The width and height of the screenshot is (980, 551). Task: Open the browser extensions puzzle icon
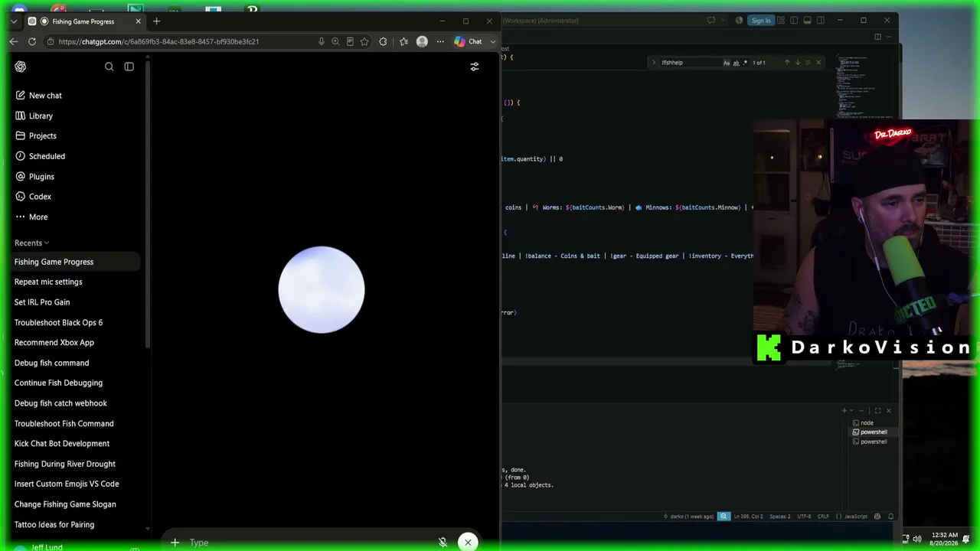[383, 41]
